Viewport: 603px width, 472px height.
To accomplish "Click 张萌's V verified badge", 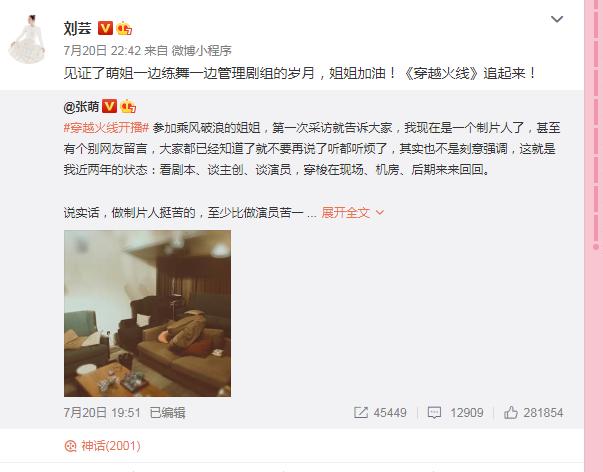I will point(109,106).
